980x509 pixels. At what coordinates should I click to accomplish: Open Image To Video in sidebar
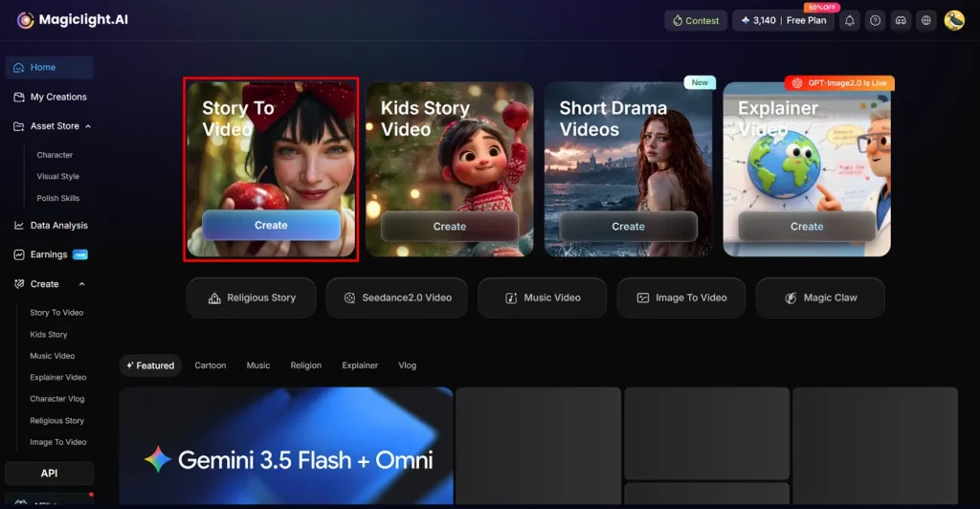point(58,442)
